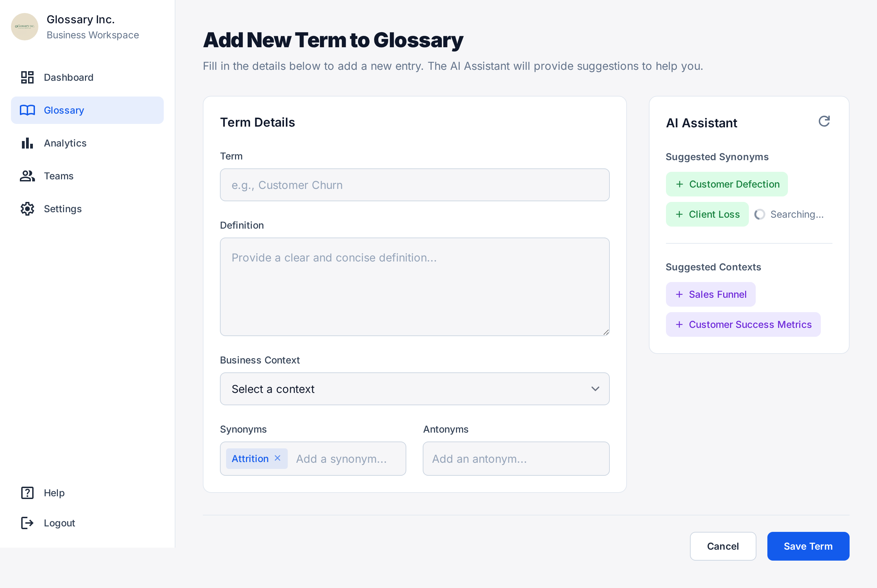Click the Help question mark icon
877x588 pixels.
click(27, 493)
